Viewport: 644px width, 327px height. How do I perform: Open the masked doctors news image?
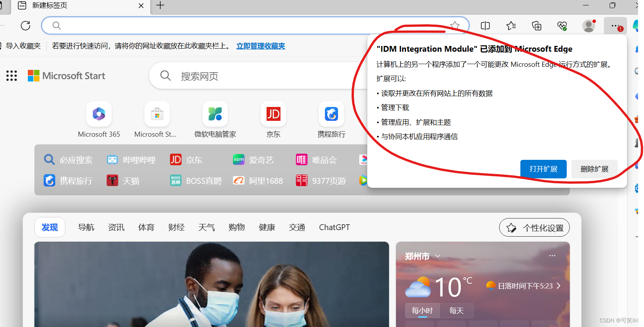click(212, 284)
